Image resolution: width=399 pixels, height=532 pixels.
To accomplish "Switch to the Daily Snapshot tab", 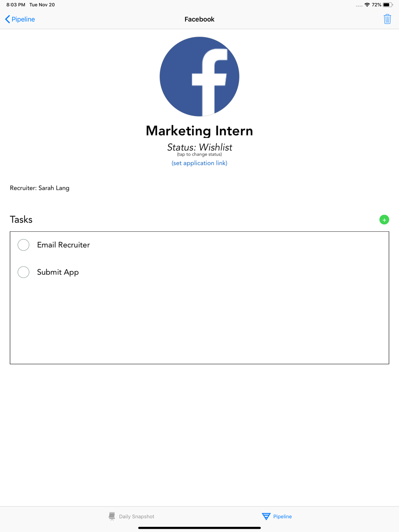I will coord(131,516).
